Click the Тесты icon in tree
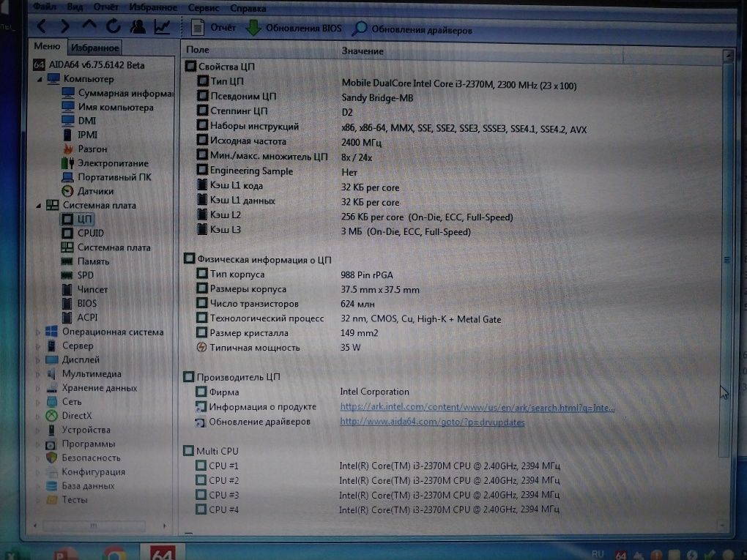The width and height of the screenshot is (747, 560). [51, 500]
